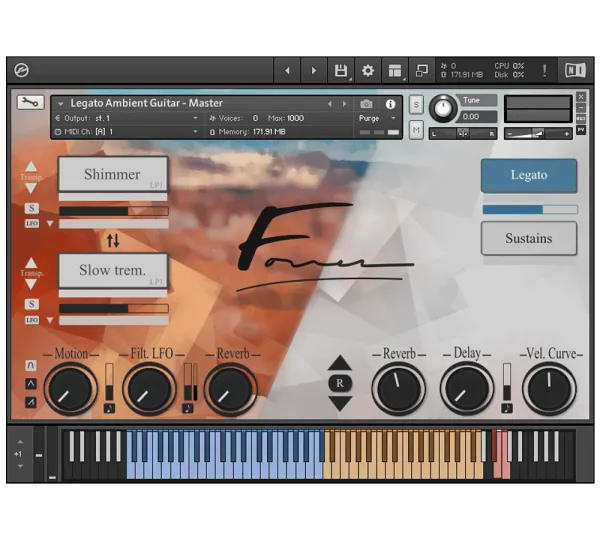Click the save floppy disk icon

click(341, 71)
